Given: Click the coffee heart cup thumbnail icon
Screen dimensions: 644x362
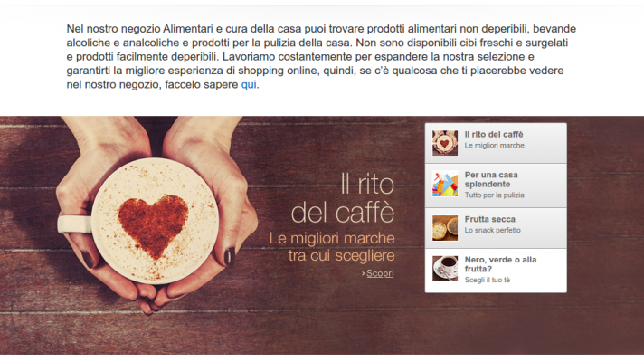Looking at the screenshot, I should click(445, 143).
